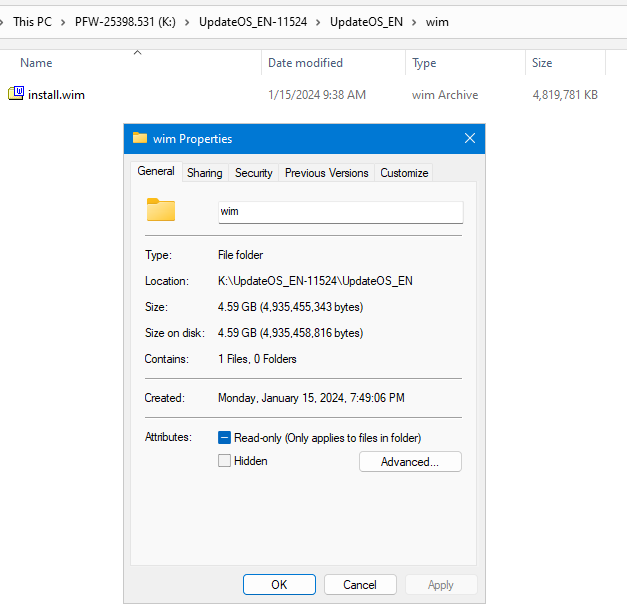
Task: Open the Security tab
Action: coord(254,173)
